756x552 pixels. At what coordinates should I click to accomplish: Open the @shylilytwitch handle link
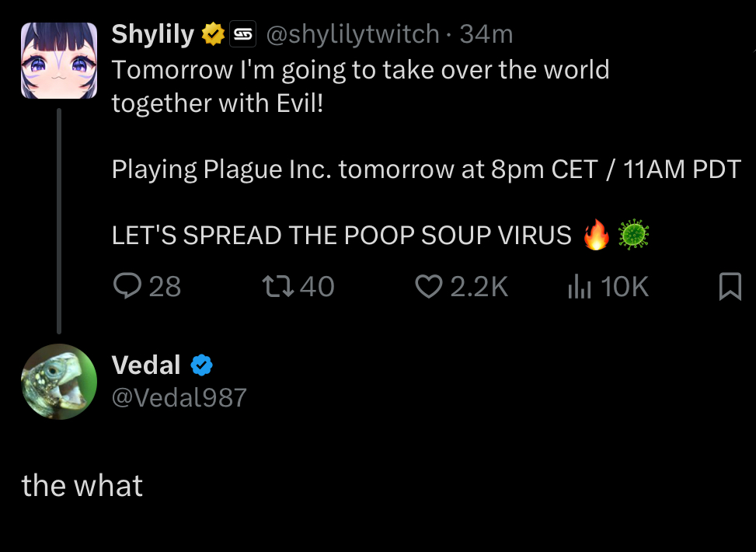click(354, 34)
